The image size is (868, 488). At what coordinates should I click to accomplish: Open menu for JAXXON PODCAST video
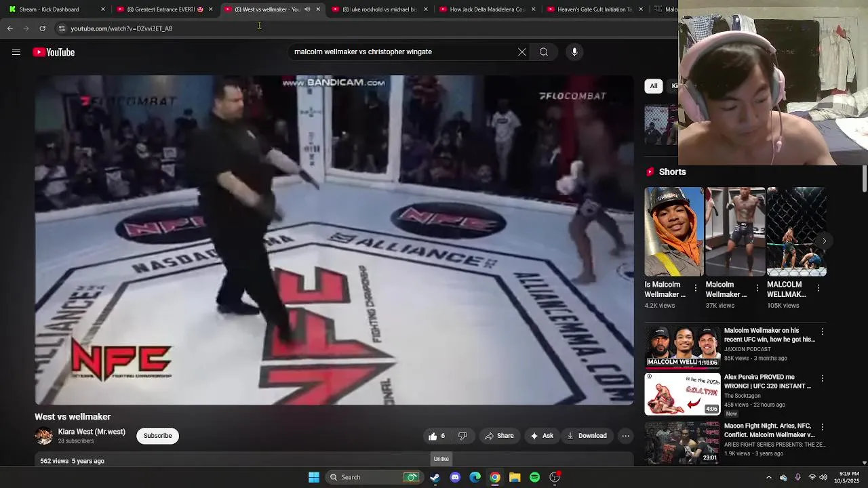click(823, 332)
